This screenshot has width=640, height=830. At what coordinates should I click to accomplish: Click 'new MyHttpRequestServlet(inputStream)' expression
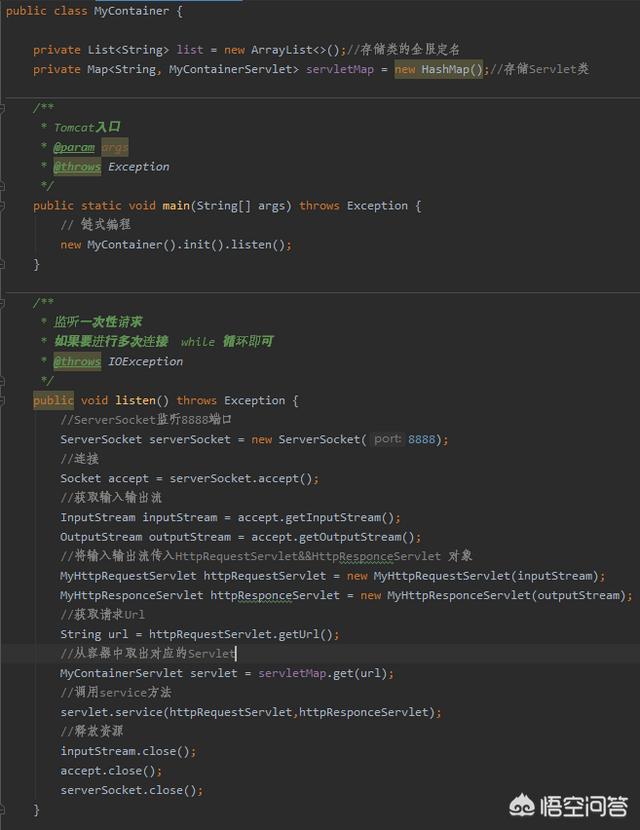(472, 576)
